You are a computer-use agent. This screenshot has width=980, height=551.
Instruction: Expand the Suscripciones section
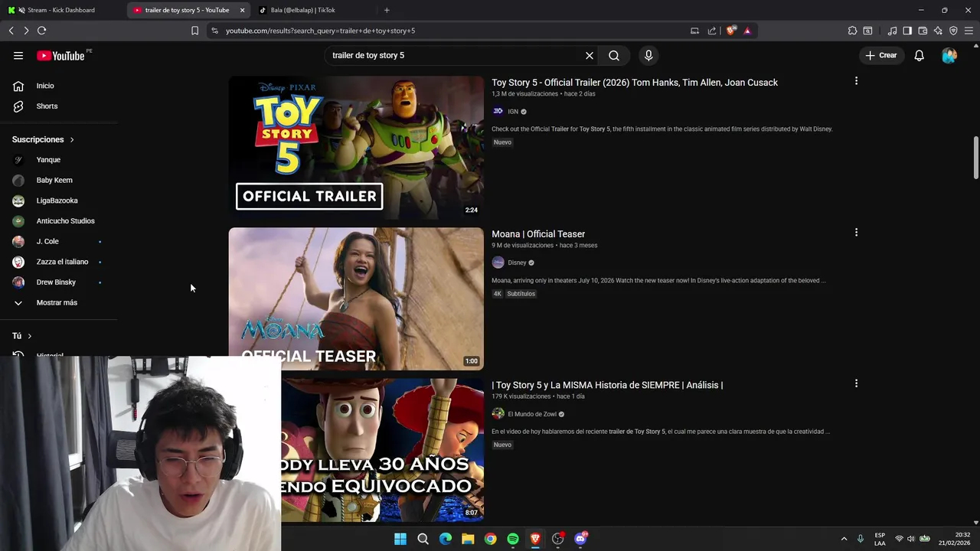click(43, 139)
